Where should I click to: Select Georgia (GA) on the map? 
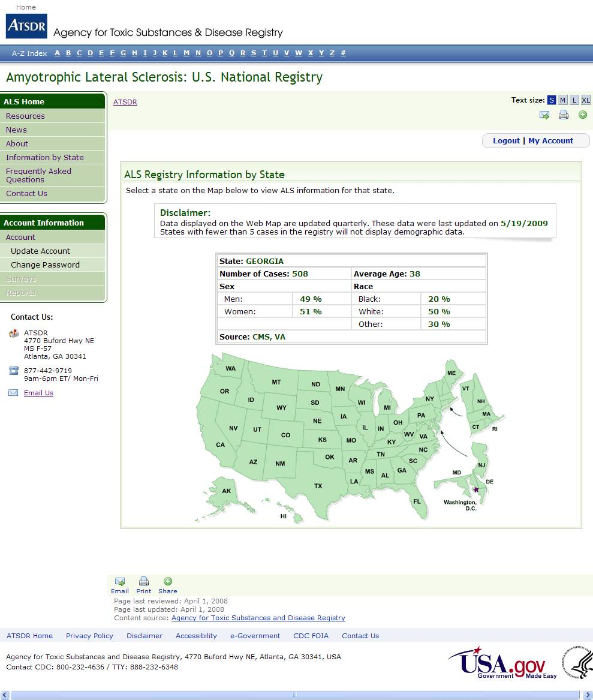tap(402, 470)
